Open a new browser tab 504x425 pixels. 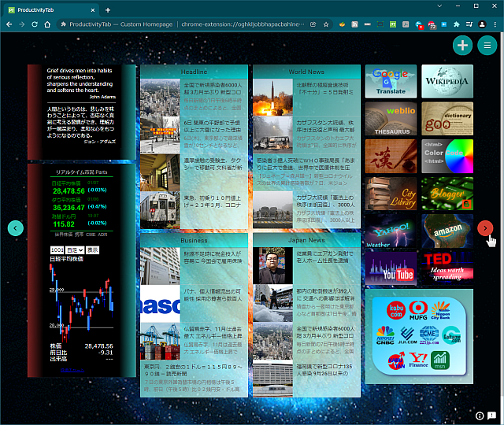[108, 10]
